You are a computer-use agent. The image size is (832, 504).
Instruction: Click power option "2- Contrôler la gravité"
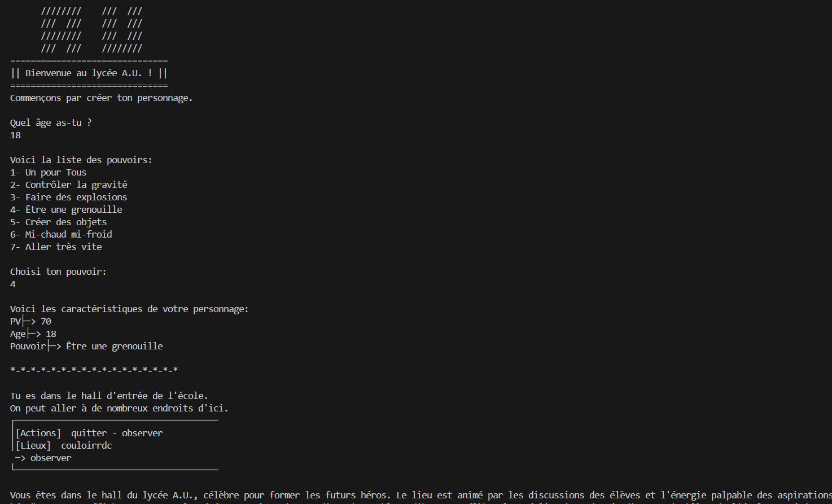[x=69, y=185]
